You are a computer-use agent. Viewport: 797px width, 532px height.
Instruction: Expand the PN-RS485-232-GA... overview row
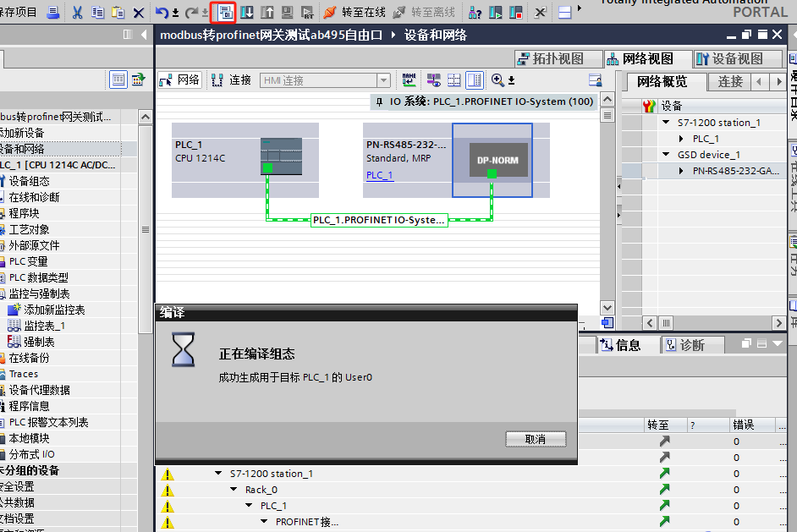[x=681, y=171]
